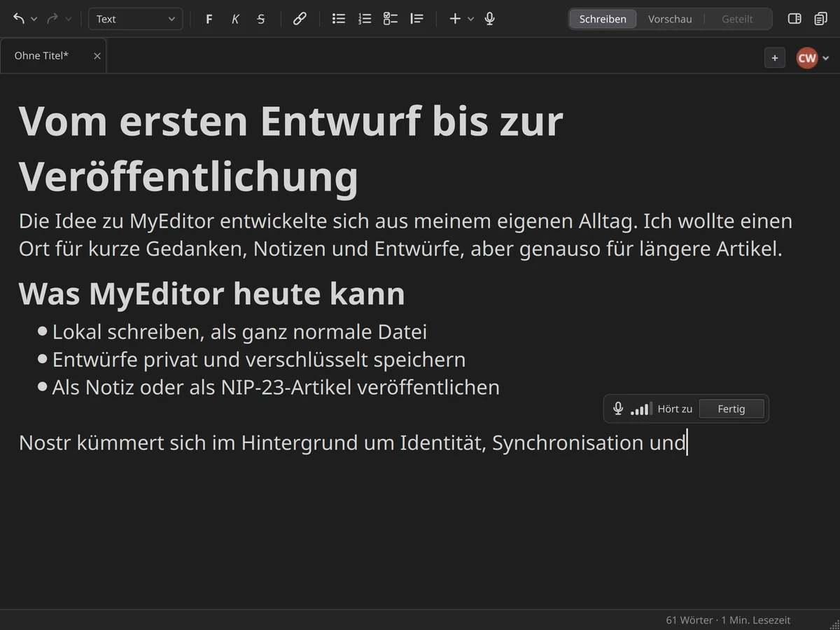Image resolution: width=840 pixels, height=630 pixels.
Task: Click the redo arrow icon
Action: coord(52,19)
